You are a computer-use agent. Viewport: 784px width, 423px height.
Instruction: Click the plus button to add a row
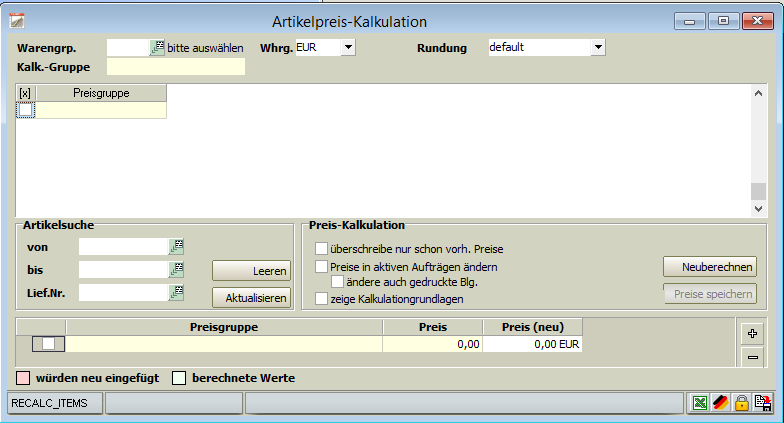pos(752,333)
